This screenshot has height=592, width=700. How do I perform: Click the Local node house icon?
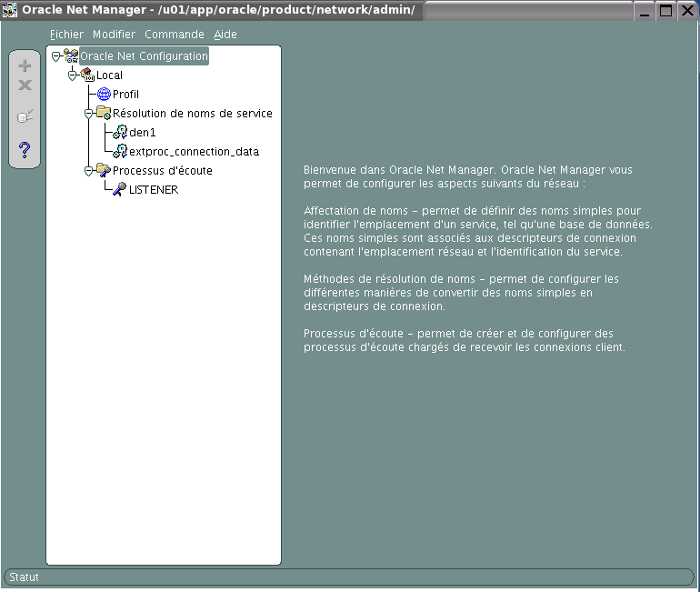pyautogui.click(x=87, y=75)
